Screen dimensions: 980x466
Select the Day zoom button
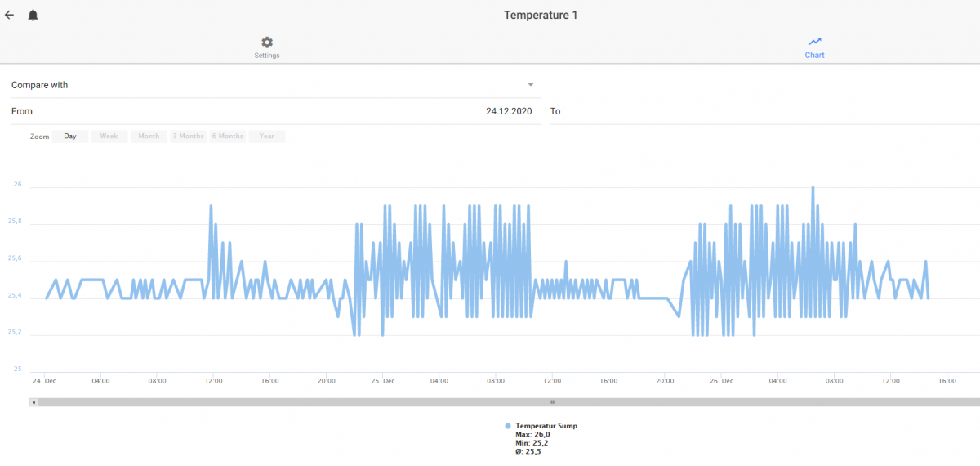point(70,137)
